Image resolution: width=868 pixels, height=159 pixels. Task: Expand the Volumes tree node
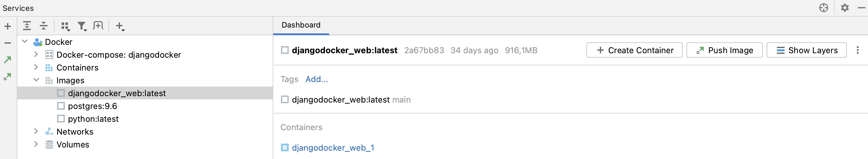[36, 144]
